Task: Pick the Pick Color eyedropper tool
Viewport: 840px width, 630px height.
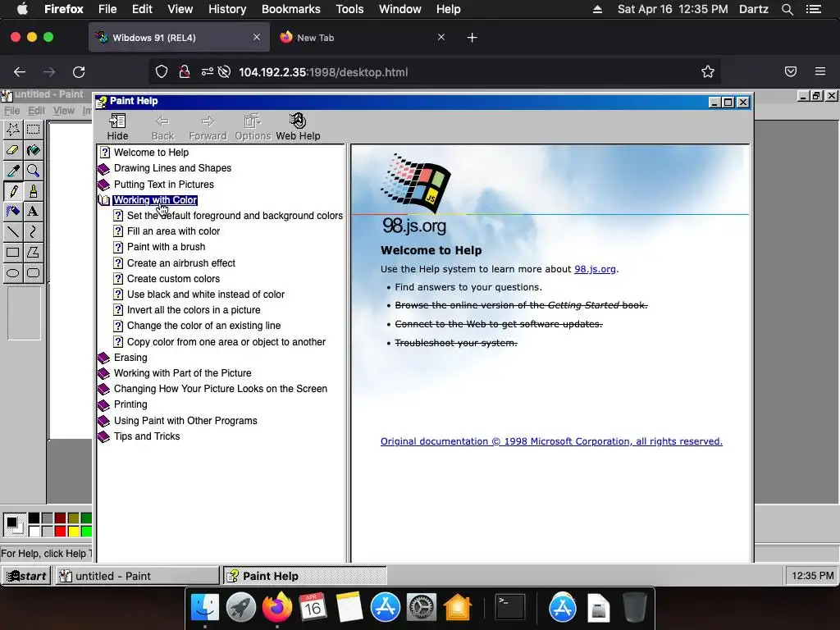Action: coord(13,171)
